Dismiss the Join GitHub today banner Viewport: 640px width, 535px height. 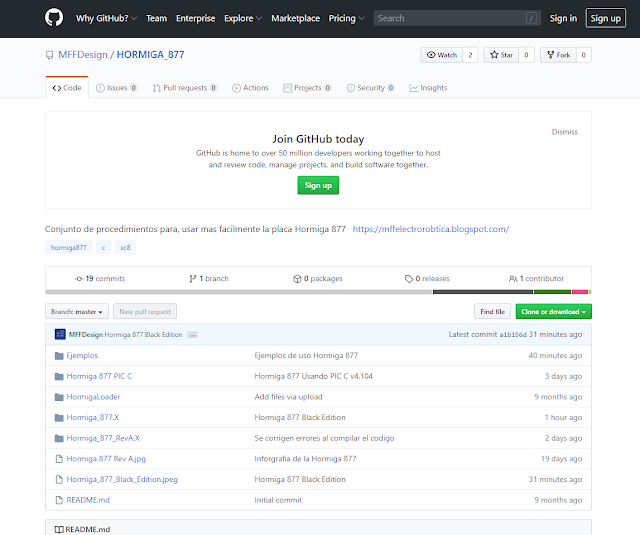(564, 132)
